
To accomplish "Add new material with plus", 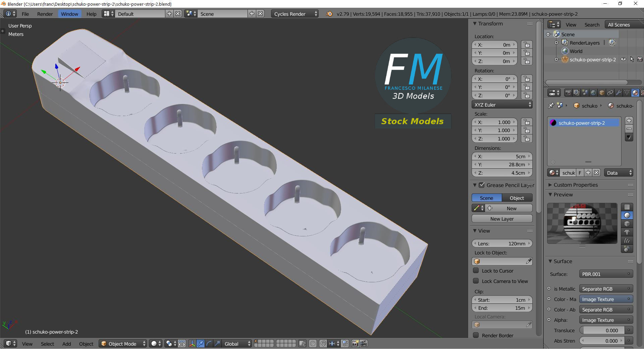I will pos(588,173).
